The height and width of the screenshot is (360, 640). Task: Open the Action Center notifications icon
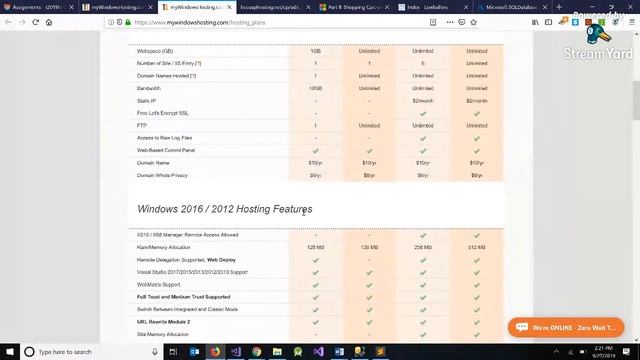tap(627, 352)
